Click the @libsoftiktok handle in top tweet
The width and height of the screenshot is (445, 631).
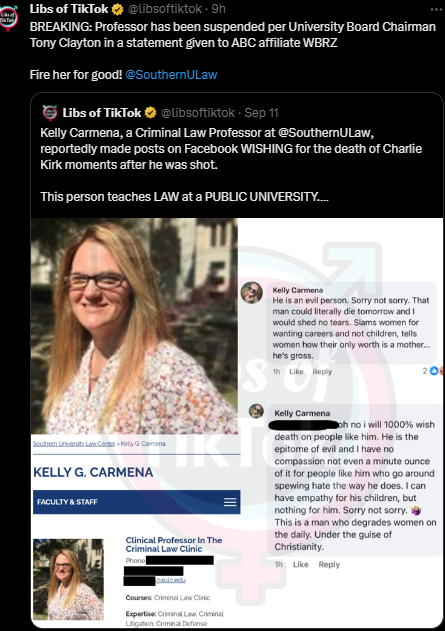[x=165, y=9]
